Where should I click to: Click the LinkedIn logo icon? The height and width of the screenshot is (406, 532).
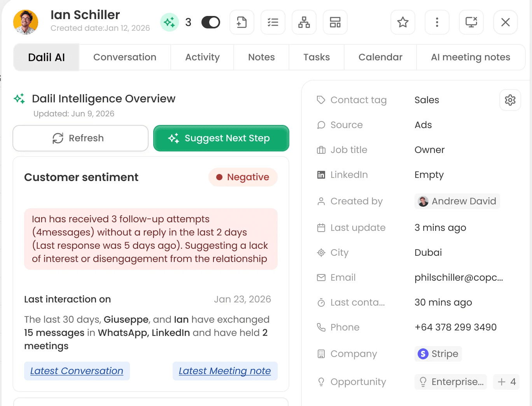(321, 175)
